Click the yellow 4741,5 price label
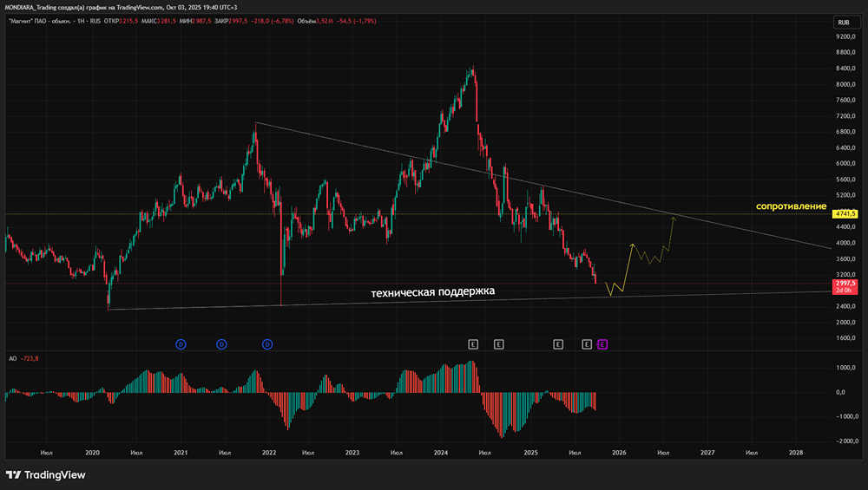The image size is (868, 490). click(x=845, y=213)
